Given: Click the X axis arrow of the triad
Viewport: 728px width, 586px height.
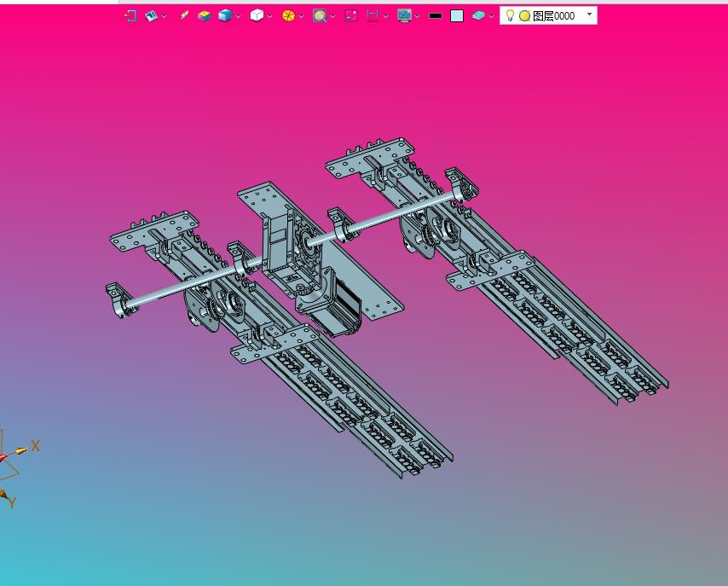Looking at the screenshot, I should pyautogui.click(x=21, y=450).
